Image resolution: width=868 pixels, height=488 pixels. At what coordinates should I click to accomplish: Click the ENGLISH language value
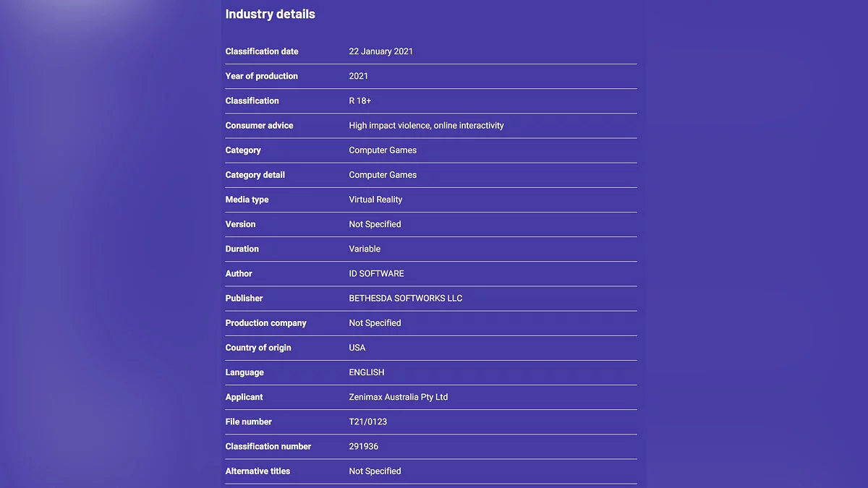[367, 372]
